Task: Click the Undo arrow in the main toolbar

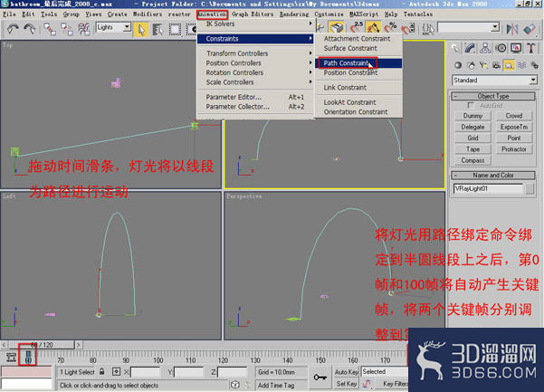Action: 14,29
